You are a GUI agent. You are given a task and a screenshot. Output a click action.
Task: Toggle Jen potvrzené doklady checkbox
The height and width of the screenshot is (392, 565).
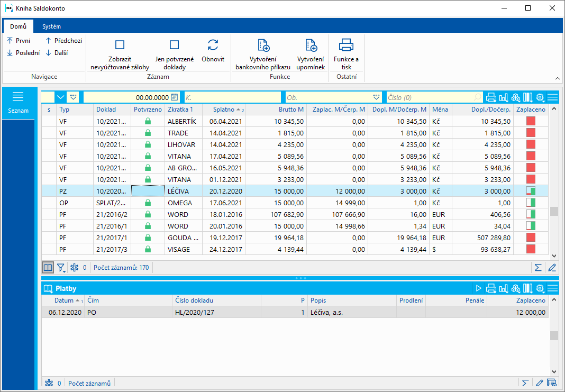(x=174, y=45)
